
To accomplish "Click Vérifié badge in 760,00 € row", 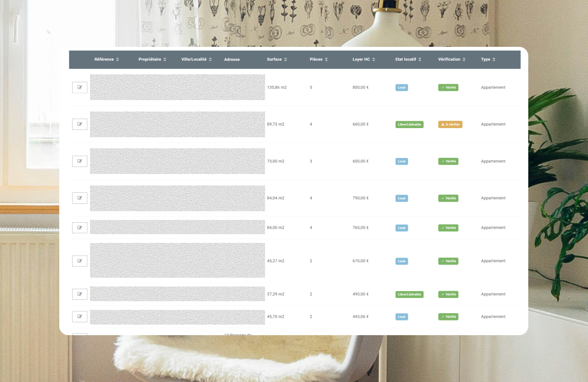I will pyautogui.click(x=448, y=228).
